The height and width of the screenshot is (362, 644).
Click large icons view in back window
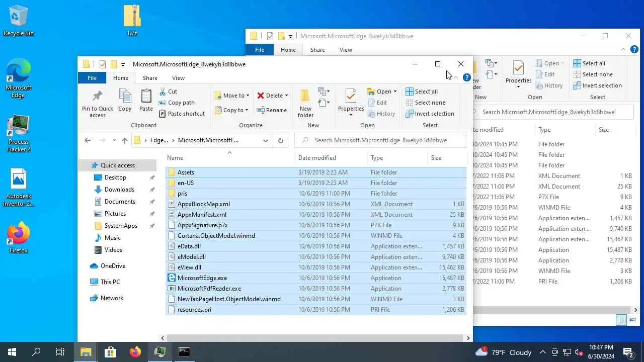pos(633,320)
